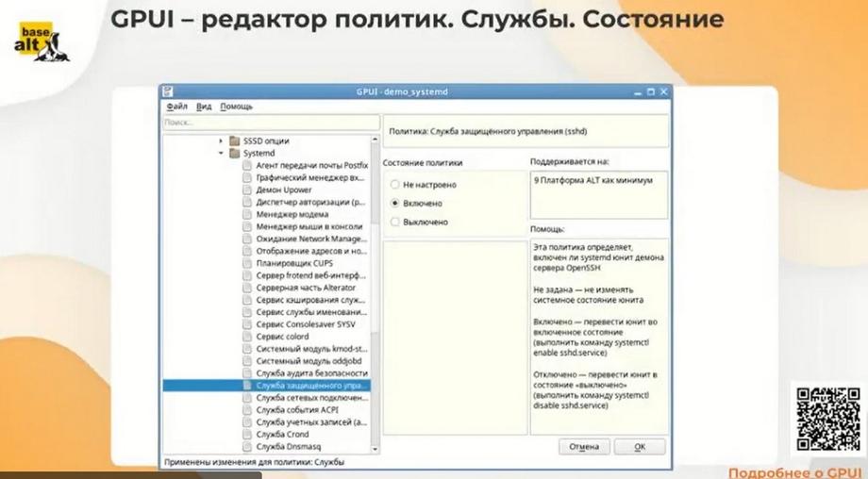868x479 pixels.
Task: Open the Помощь menu
Action: pyautogui.click(x=237, y=107)
